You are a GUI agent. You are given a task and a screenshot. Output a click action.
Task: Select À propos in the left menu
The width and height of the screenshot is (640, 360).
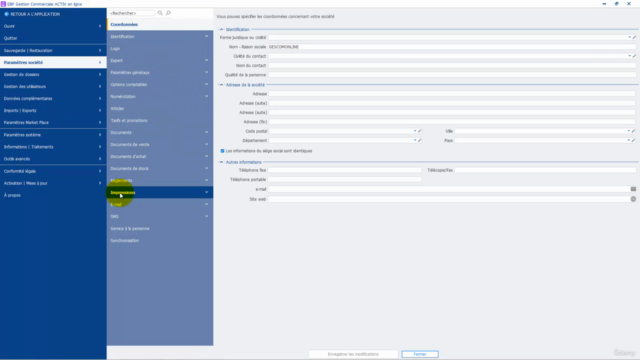click(x=53, y=195)
